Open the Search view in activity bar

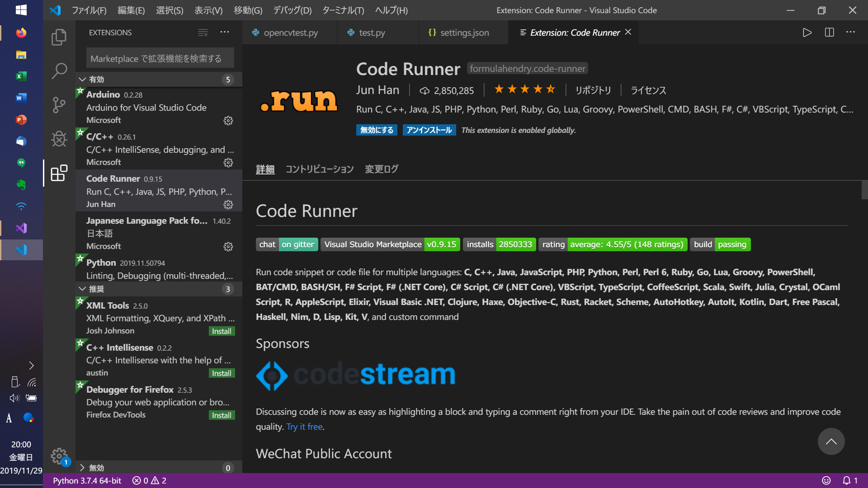(x=59, y=71)
